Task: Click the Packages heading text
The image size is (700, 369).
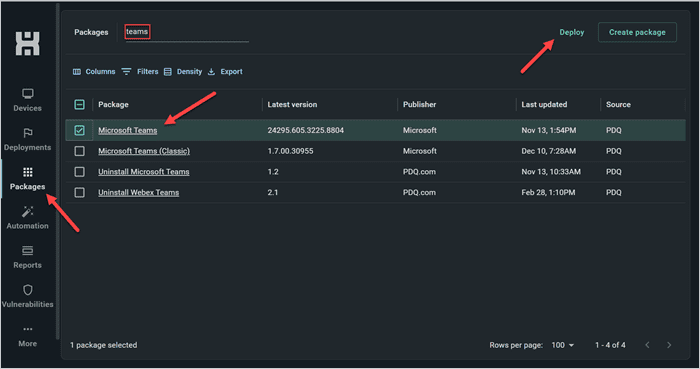Action: pyautogui.click(x=91, y=32)
